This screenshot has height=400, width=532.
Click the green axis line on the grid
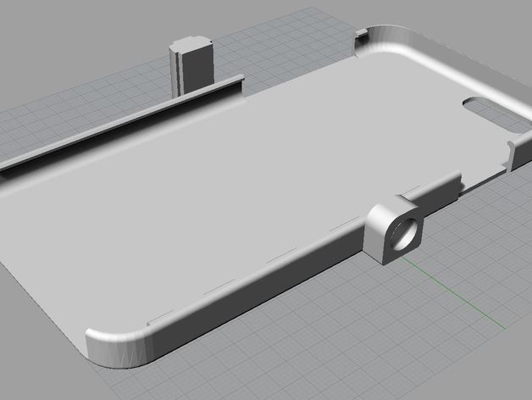453,292
